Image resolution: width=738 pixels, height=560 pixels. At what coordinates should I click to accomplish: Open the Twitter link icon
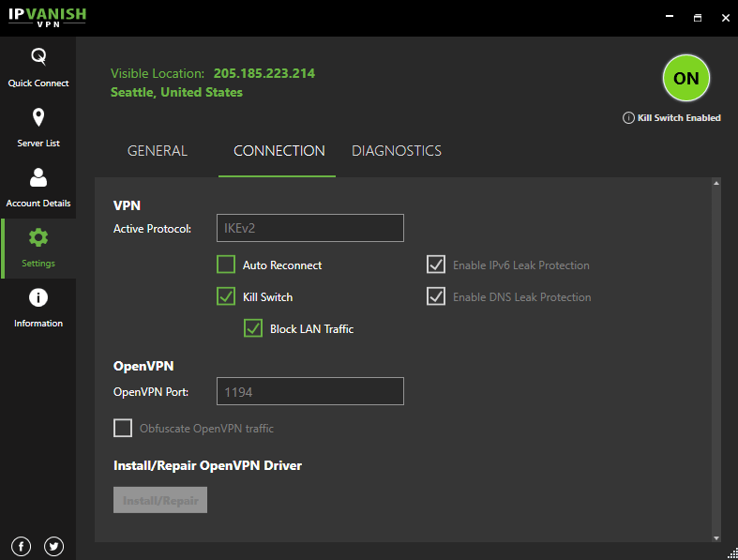54,546
